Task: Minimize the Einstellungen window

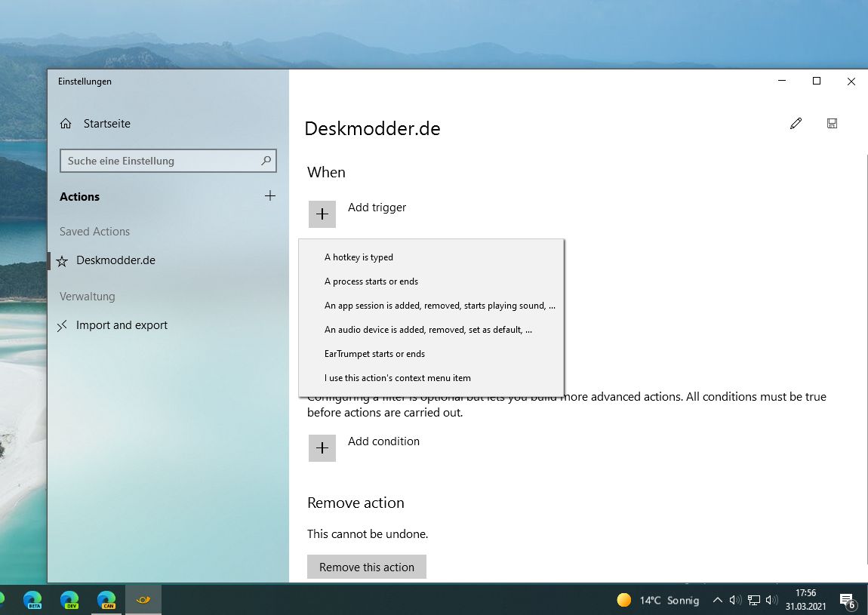Action: tap(782, 81)
